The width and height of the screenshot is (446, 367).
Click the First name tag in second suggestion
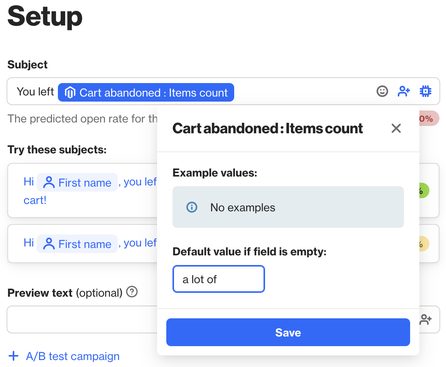point(77,244)
